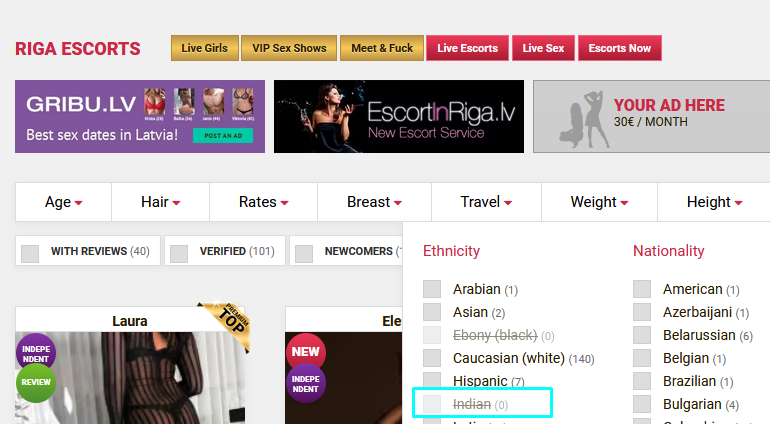Check the Asian ethnicity checkbox
The image size is (770, 424).
click(432, 311)
